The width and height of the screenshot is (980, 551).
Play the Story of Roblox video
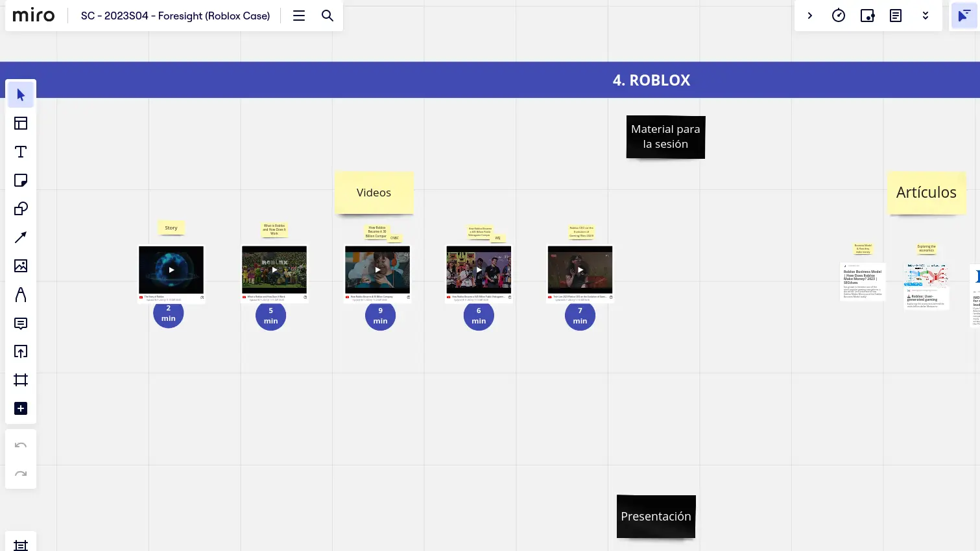tap(171, 270)
